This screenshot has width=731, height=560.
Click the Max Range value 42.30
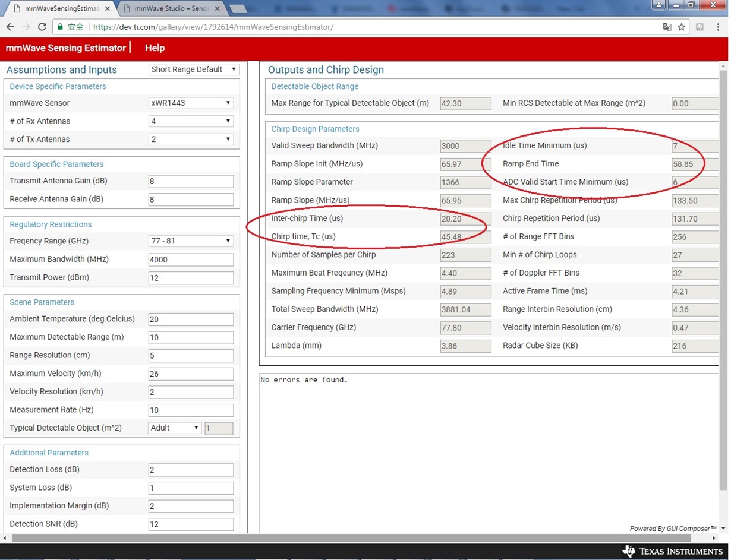[466, 103]
